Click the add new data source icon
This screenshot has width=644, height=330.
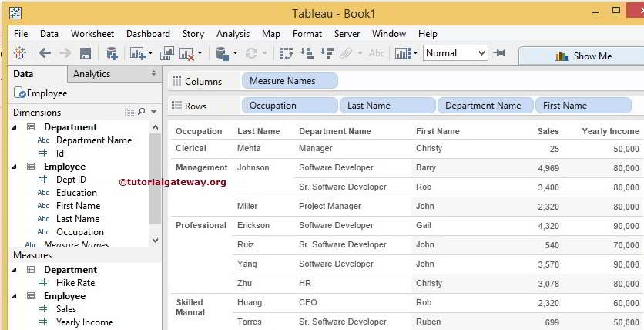(112, 53)
